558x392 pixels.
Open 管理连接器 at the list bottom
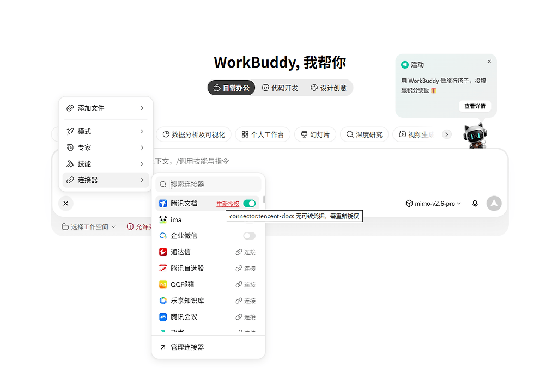[x=208, y=347]
